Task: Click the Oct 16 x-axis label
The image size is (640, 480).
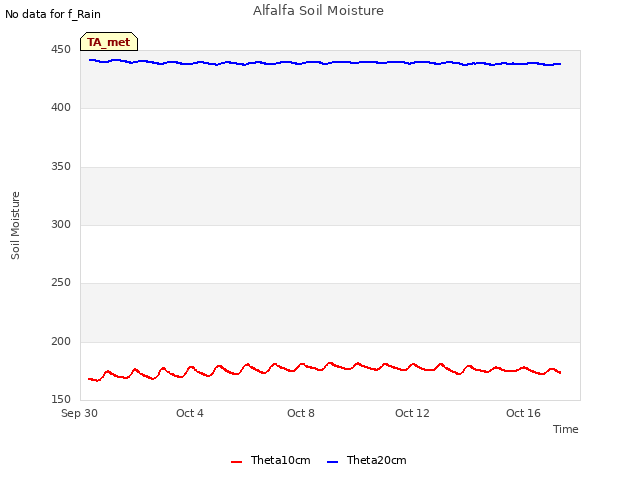Action: [x=523, y=413]
